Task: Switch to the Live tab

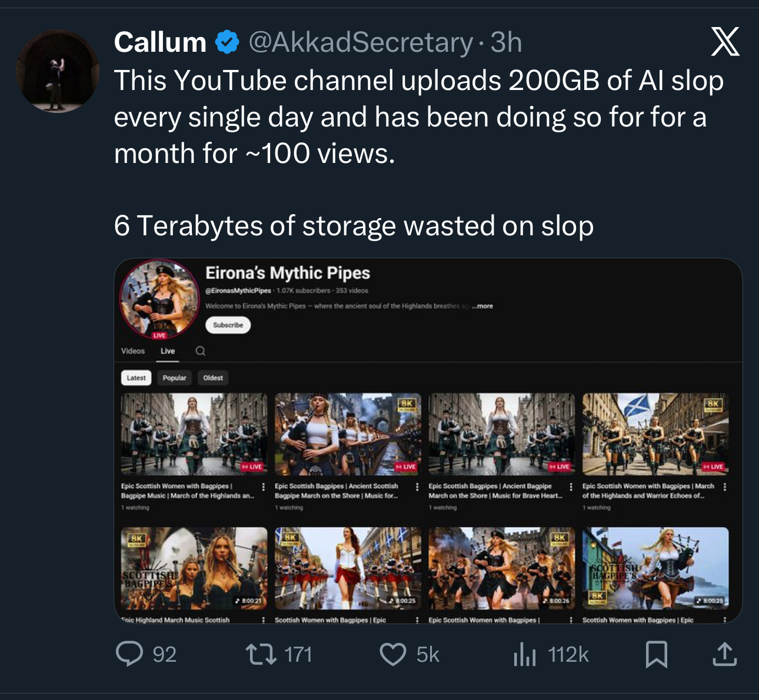Action: coord(168,351)
